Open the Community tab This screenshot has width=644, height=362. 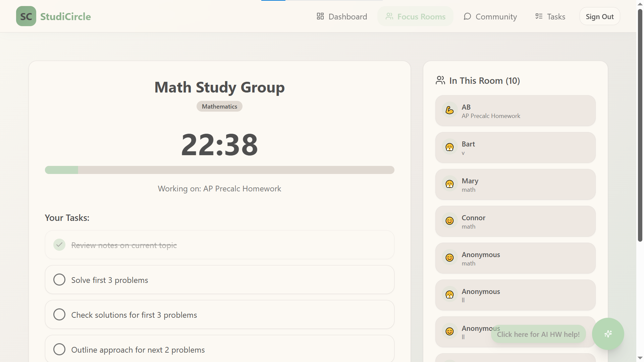pos(490,16)
